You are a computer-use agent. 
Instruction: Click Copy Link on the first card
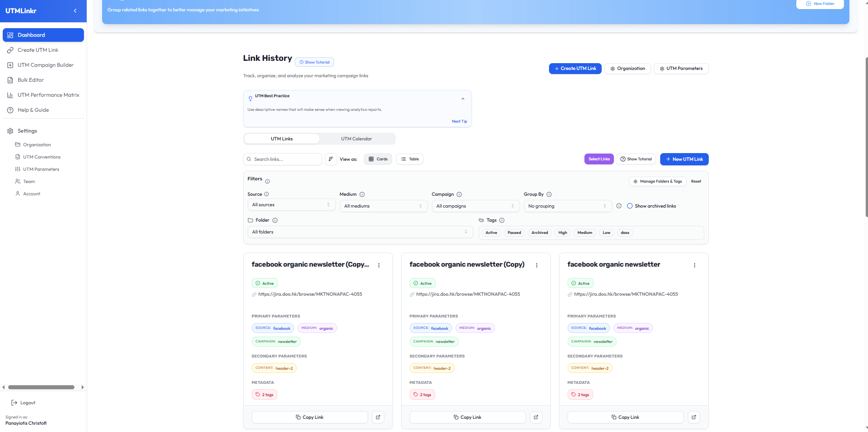click(310, 417)
